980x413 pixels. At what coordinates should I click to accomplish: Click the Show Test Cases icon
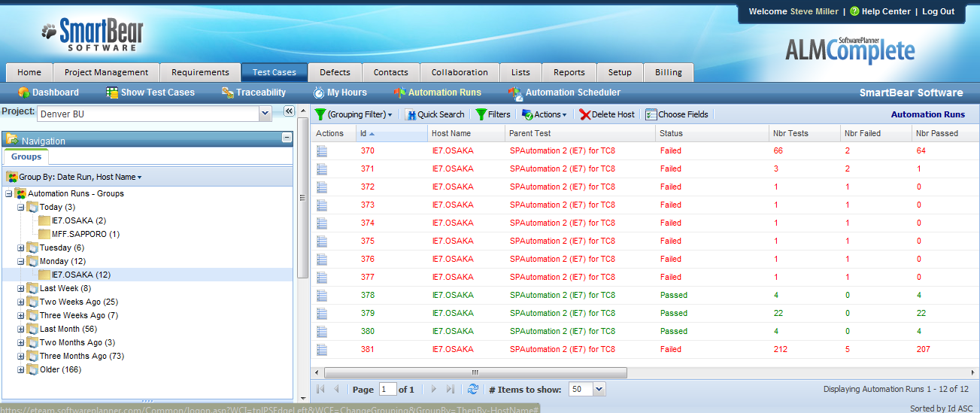[112, 93]
